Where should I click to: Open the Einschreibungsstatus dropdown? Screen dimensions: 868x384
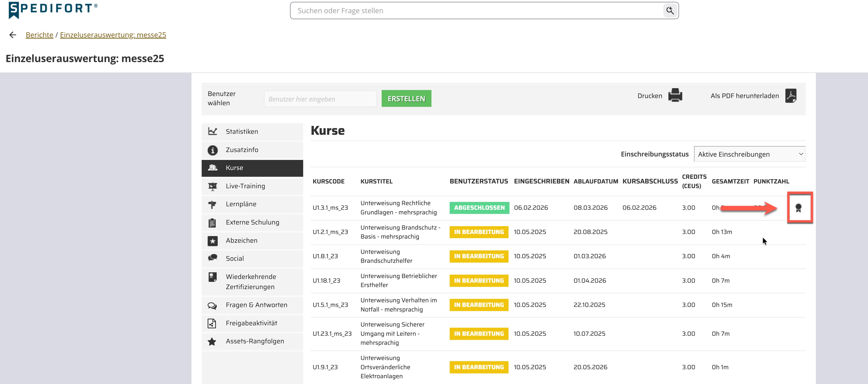click(x=749, y=154)
